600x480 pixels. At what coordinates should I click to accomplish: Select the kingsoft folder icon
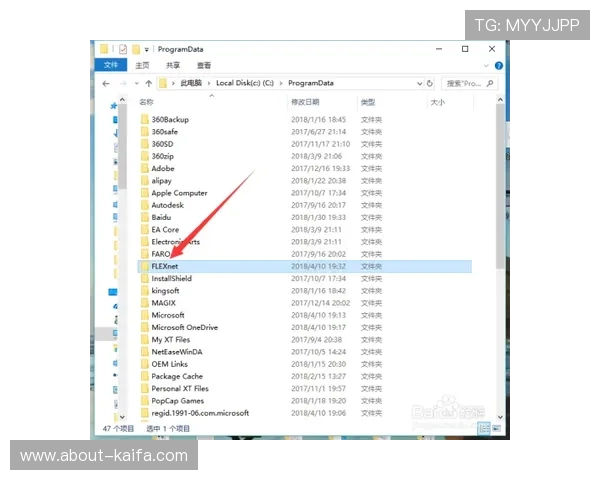click(x=145, y=291)
